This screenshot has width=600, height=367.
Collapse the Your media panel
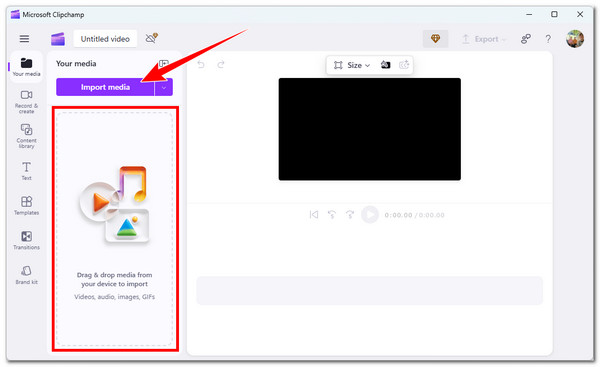tap(163, 64)
